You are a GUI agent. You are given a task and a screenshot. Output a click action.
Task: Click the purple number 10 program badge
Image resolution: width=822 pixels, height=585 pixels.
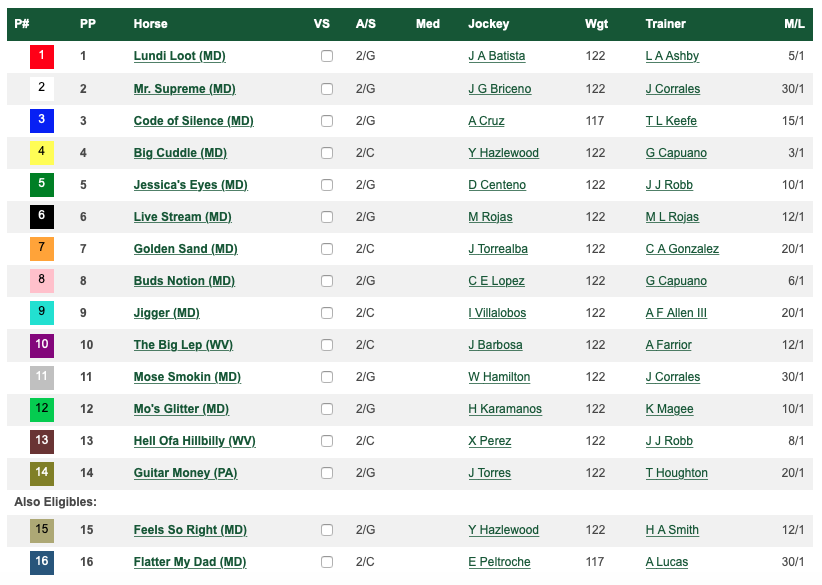click(x=42, y=345)
